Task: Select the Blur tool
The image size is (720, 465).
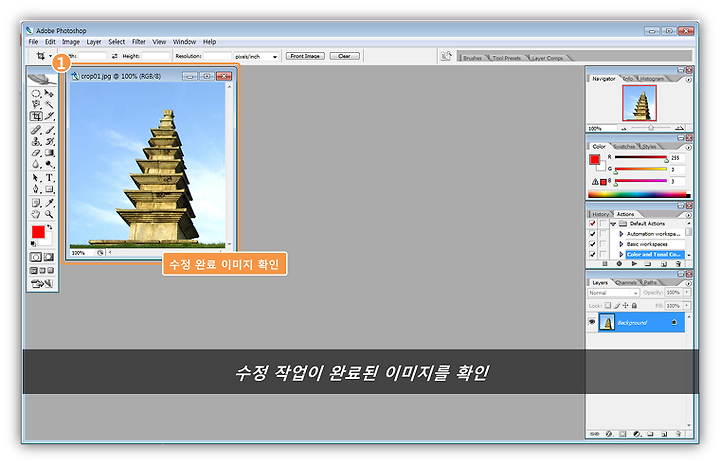Action: click(x=36, y=164)
